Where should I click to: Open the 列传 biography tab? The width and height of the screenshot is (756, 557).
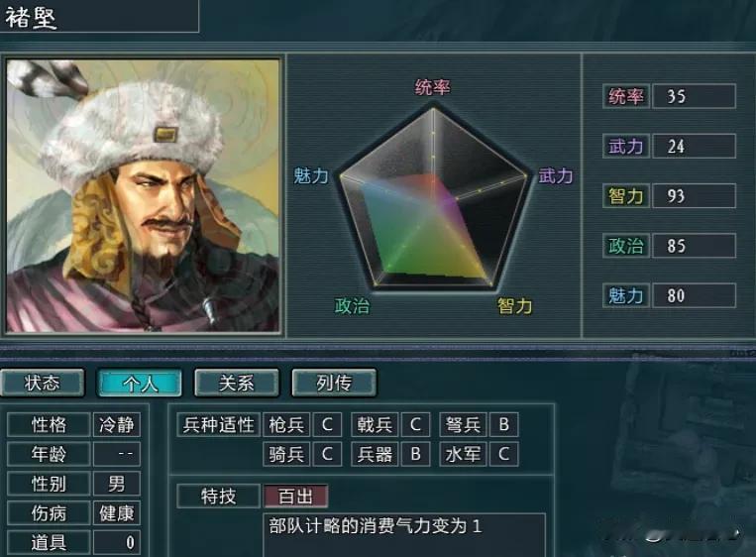point(334,383)
